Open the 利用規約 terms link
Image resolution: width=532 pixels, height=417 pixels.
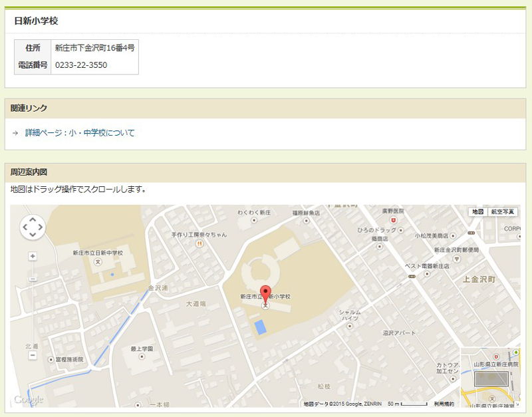(444, 404)
